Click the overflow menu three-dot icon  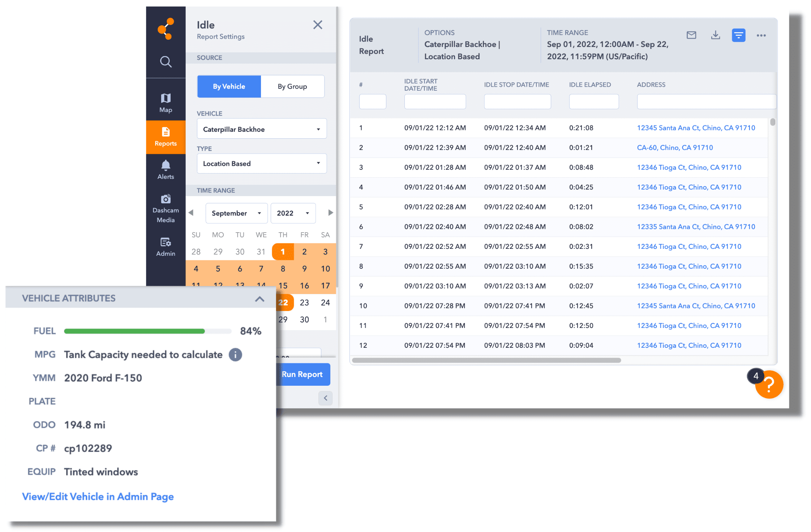[762, 36]
